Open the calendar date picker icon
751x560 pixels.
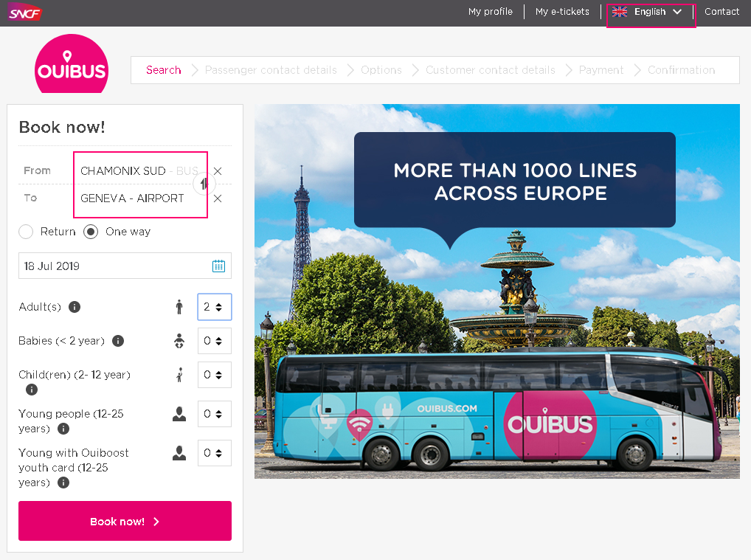(x=218, y=266)
